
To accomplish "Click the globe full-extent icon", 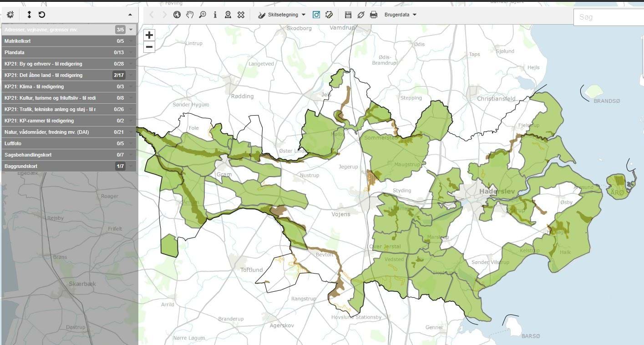I will 177,15.
